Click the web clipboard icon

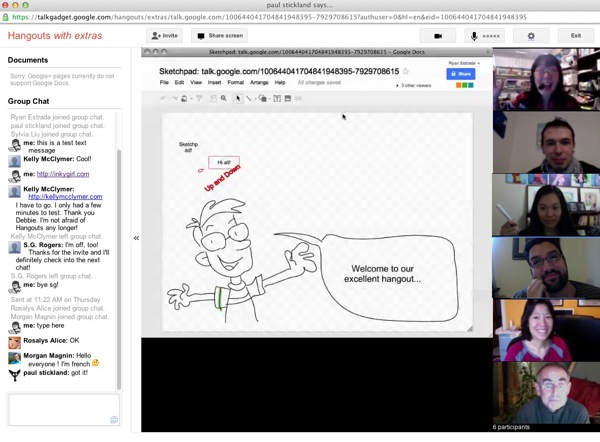tap(184, 99)
